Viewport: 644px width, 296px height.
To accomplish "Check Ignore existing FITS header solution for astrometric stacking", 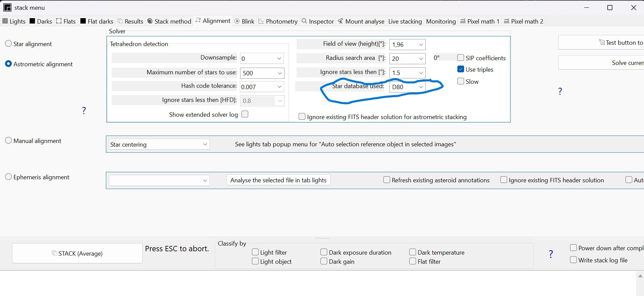I will pos(302,117).
